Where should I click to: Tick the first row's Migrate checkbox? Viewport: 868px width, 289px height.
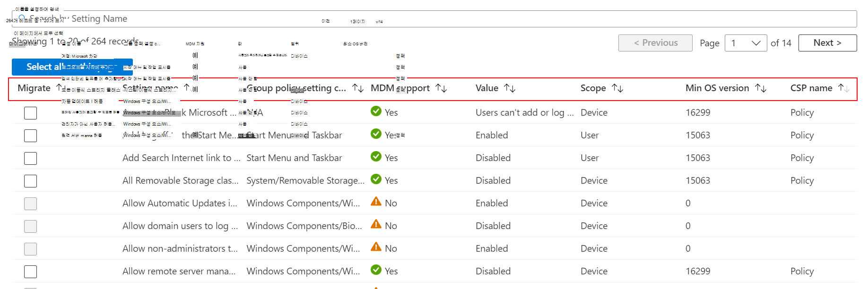coord(30,113)
